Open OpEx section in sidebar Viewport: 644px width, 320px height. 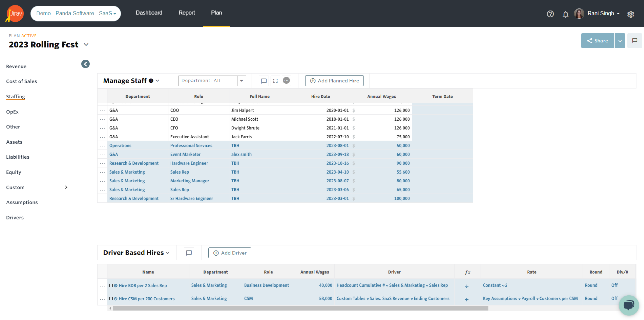point(12,112)
